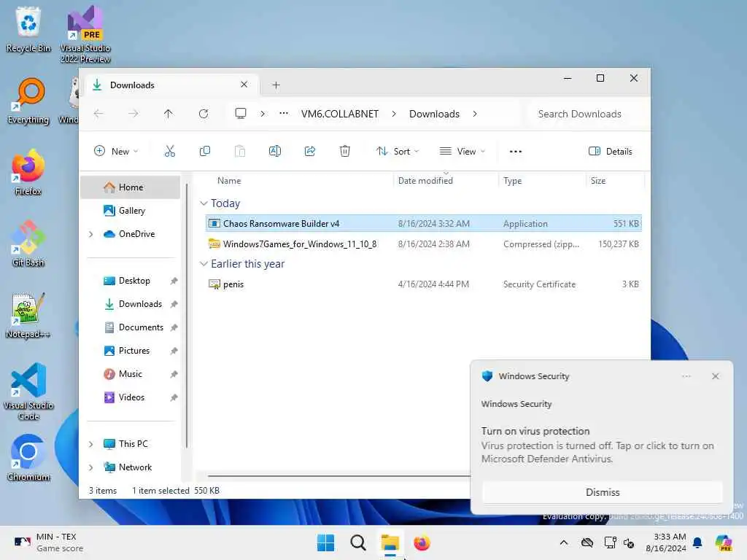This screenshot has width=747, height=560.
Task: Open taskbar Search
Action: [x=357, y=542]
